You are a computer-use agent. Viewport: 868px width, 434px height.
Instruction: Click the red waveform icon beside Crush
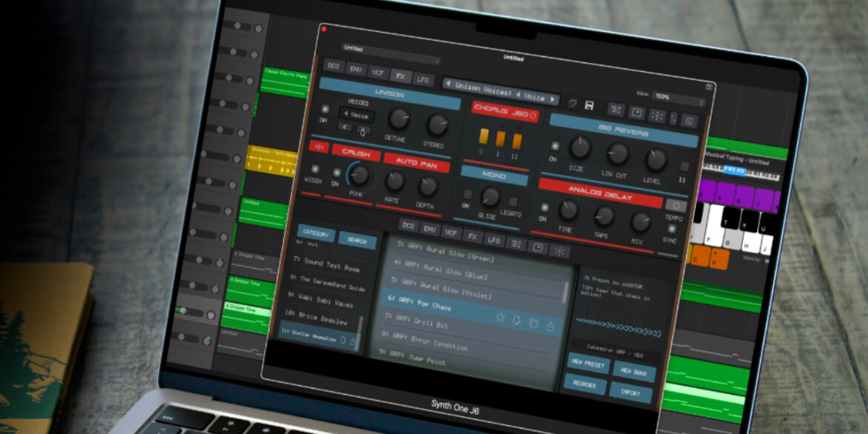click(x=318, y=147)
